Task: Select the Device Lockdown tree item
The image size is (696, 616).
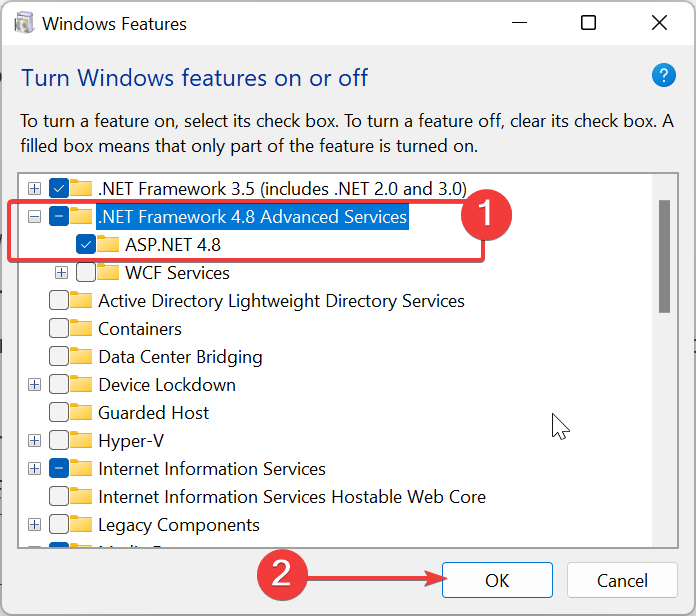Action: tap(166, 385)
